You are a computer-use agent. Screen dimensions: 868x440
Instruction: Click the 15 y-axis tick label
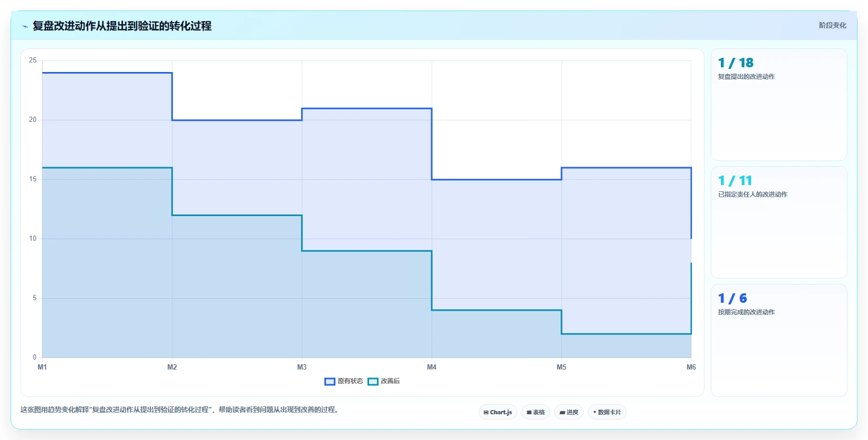coord(33,179)
